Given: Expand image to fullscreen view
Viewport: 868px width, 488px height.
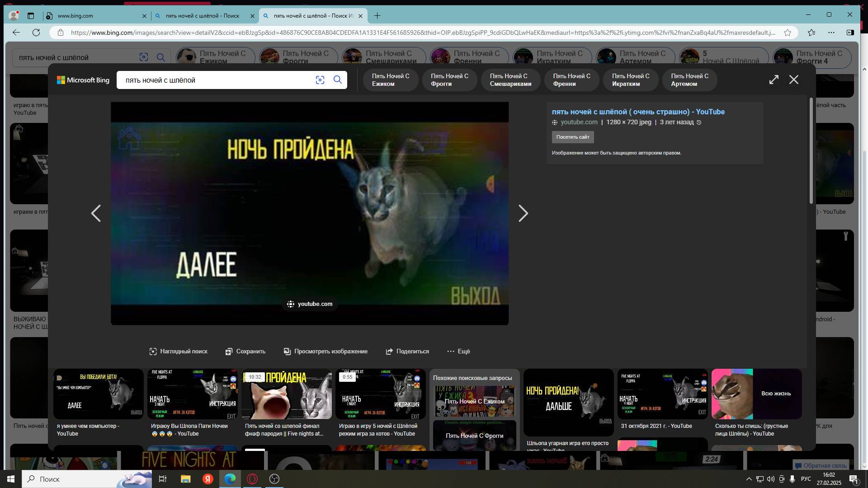Looking at the screenshot, I should coord(774,80).
